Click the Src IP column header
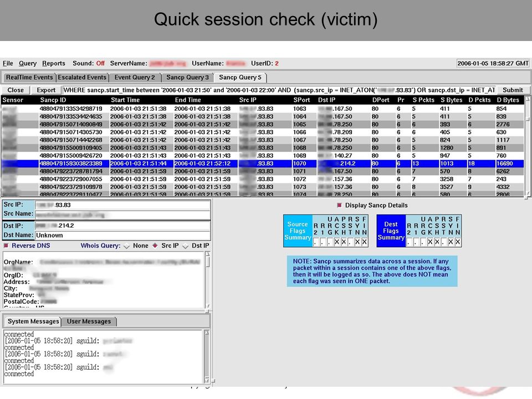The image size is (532, 399). [x=248, y=100]
